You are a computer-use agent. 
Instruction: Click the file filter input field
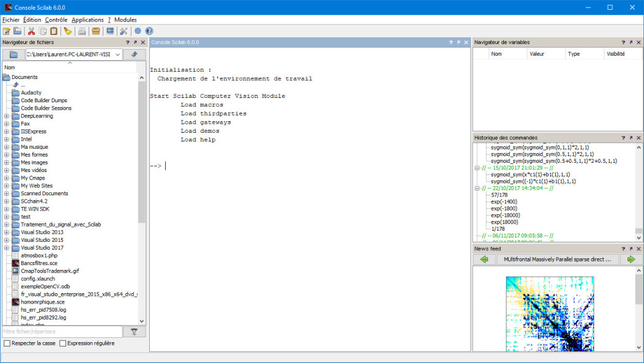62,332
